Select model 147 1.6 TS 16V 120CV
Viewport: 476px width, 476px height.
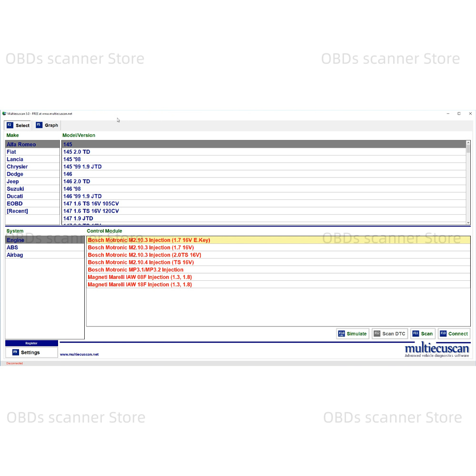coord(264,211)
